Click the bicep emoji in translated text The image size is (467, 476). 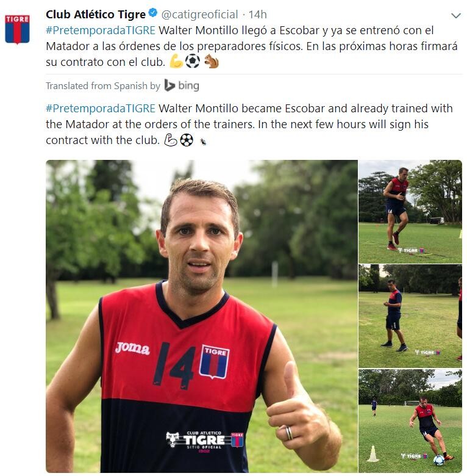click(x=171, y=140)
